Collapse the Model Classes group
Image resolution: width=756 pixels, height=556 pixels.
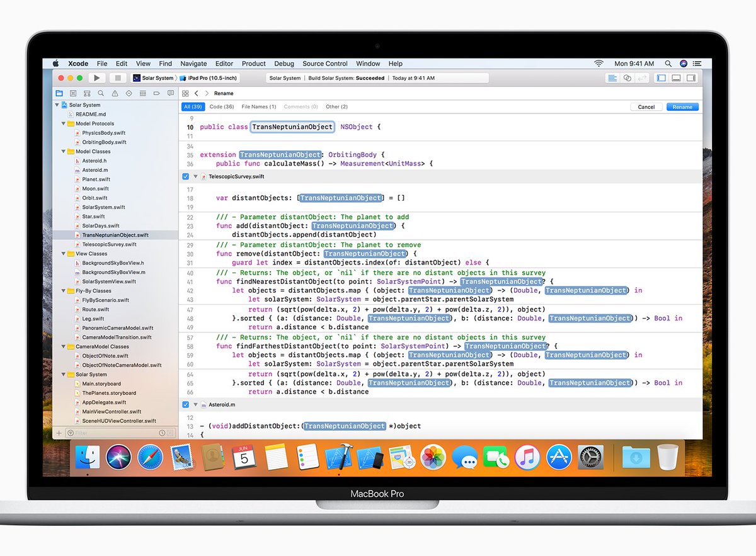tap(64, 152)
